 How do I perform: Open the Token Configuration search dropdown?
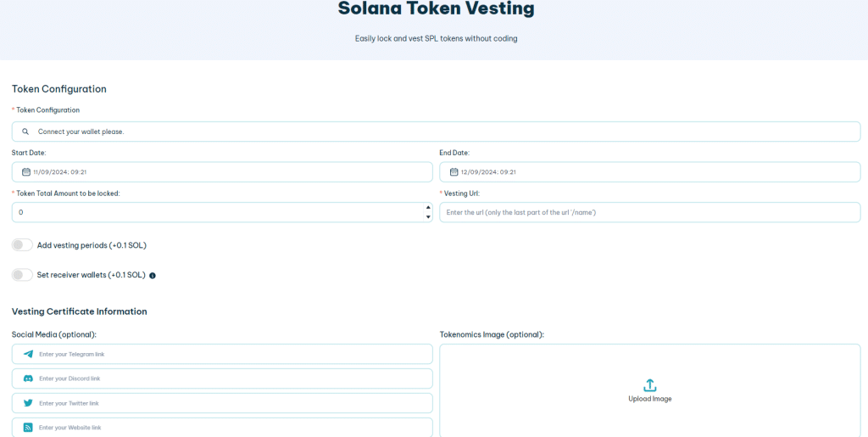pyautogui.click(x=437, y=132)
